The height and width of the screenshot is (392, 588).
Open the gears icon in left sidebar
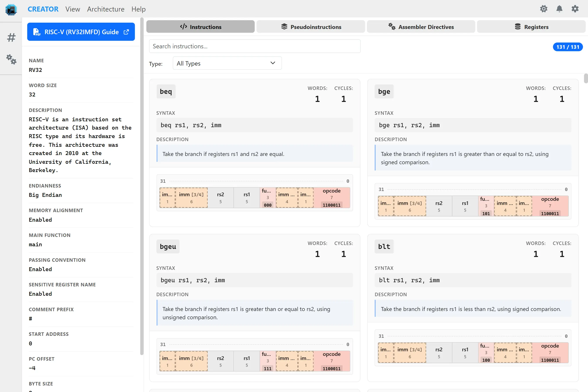(x=11, y=59)
